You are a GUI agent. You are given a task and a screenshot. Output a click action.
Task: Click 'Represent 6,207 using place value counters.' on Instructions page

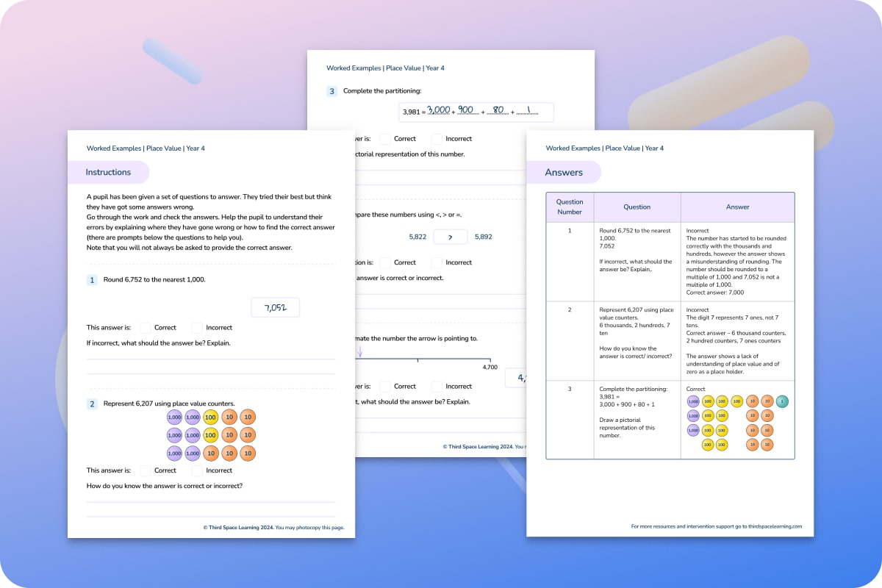point(169,404)
